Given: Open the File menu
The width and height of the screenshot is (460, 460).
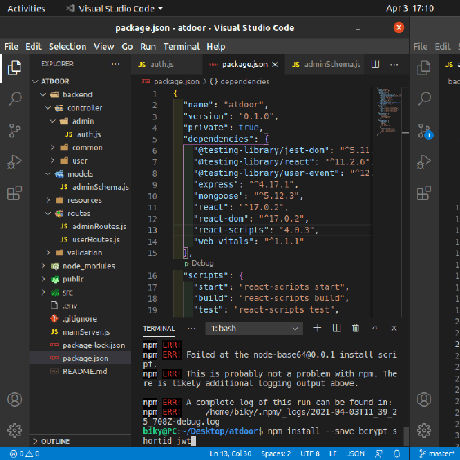Looking at the screenshot, I should [11, 47].
